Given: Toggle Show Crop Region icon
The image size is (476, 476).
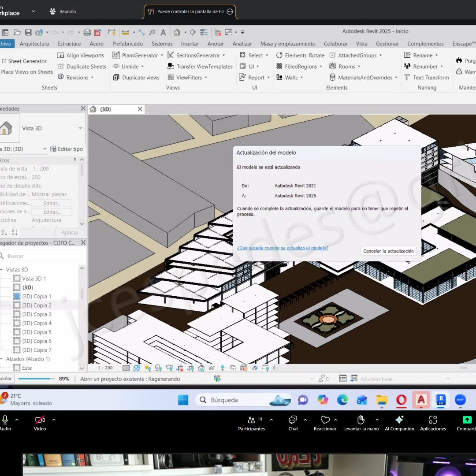Looking at the screenshot, I should [191, 368].
